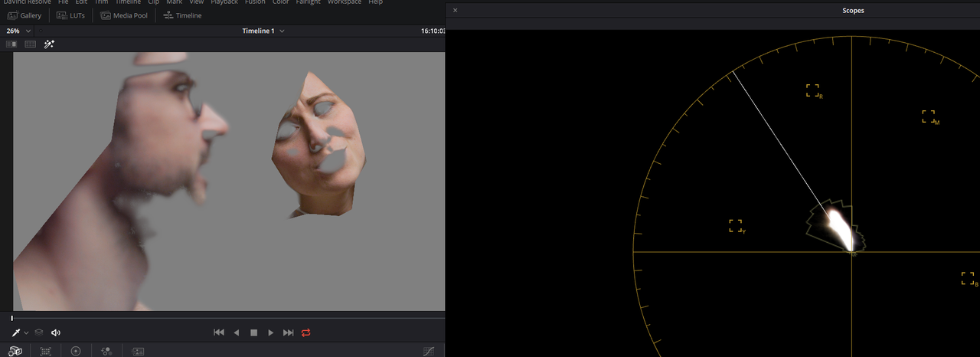Open the Playback menu
Viewport: 980px width, 357px height.
[224, 2]
